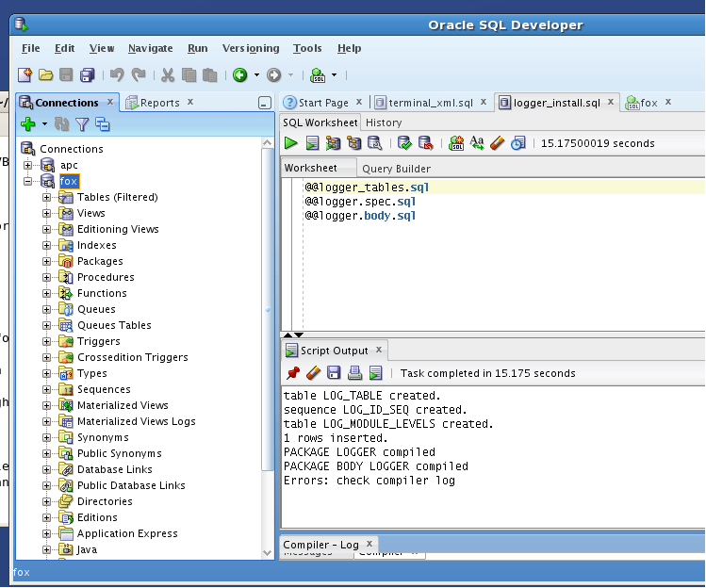Click the SQL Tuning Advisor icon
The image size is (706, 588).
coord(374,143)
